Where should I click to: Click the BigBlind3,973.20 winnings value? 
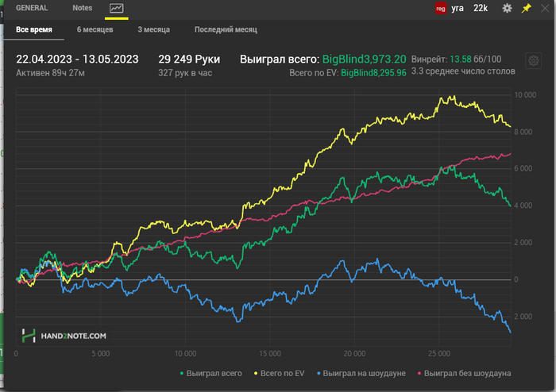364,60
